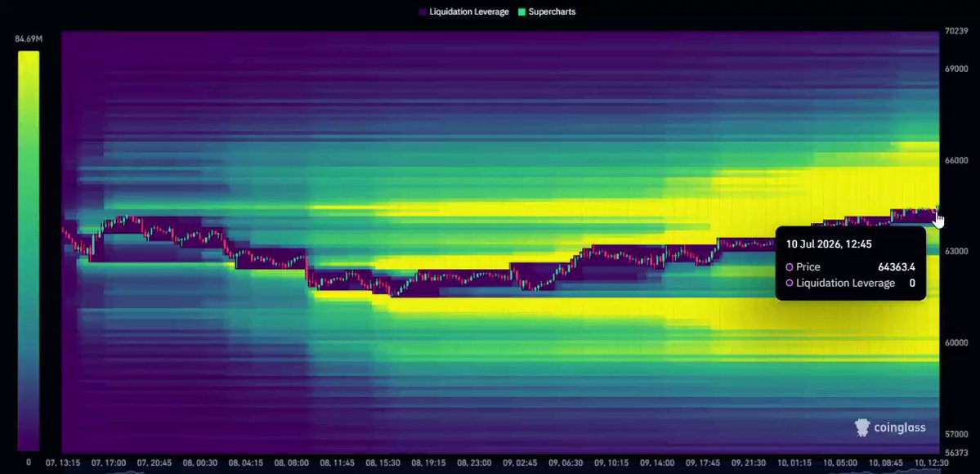This screenshot has height=474, width=980.
Task: Click the "09, 02:45" time axis label
Action: coord(520,463)
